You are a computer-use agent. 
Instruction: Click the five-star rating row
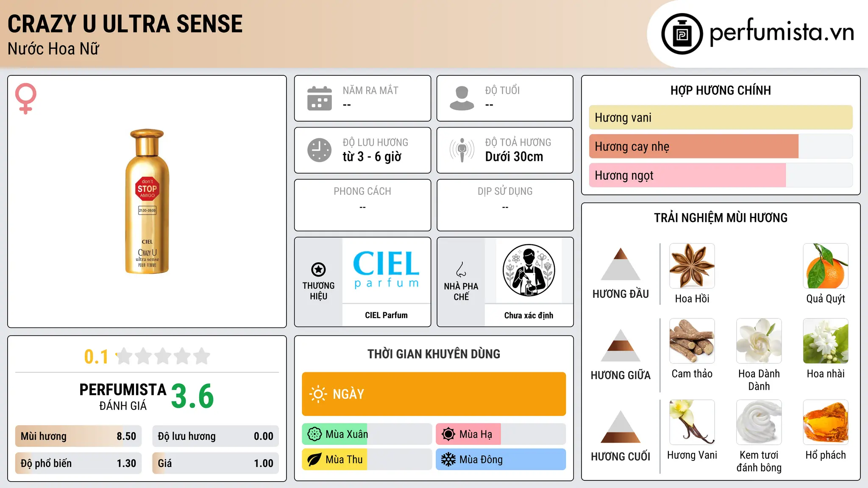pos(163,356)
